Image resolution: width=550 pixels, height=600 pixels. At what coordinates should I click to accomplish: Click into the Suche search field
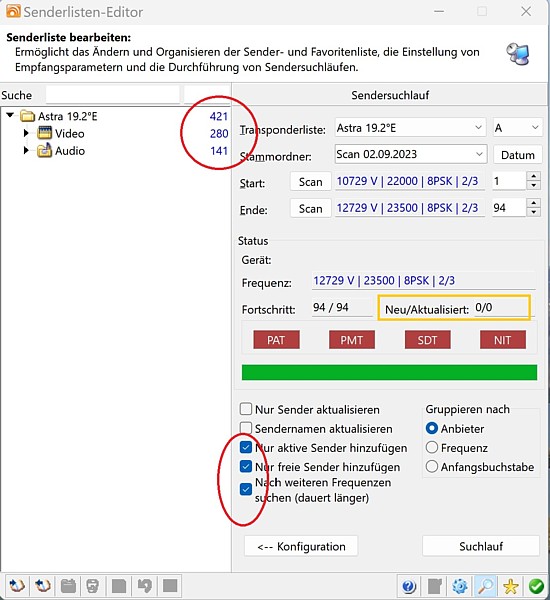pyautogui.click(x=113, y=95)
